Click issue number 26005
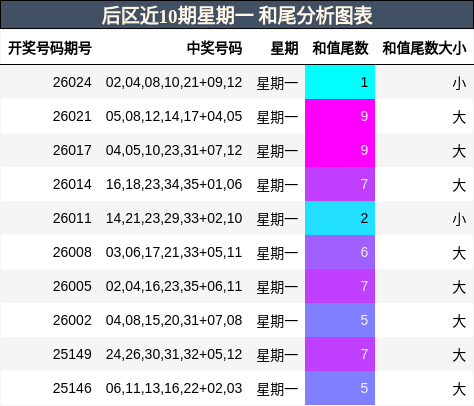The height and width of the screenshot is (406, 474). (72, 286)
